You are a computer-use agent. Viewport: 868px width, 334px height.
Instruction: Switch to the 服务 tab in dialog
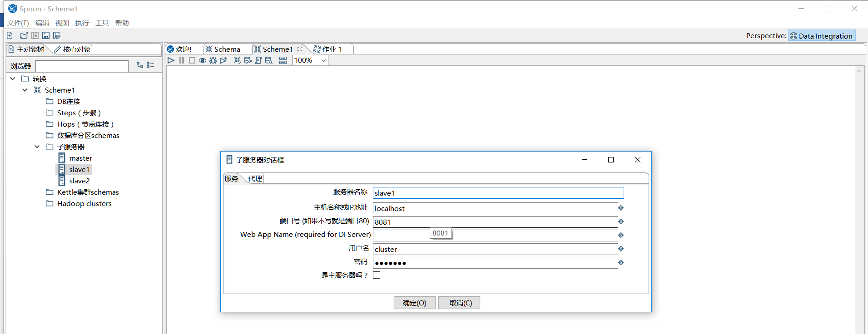[x=232, y=178]
